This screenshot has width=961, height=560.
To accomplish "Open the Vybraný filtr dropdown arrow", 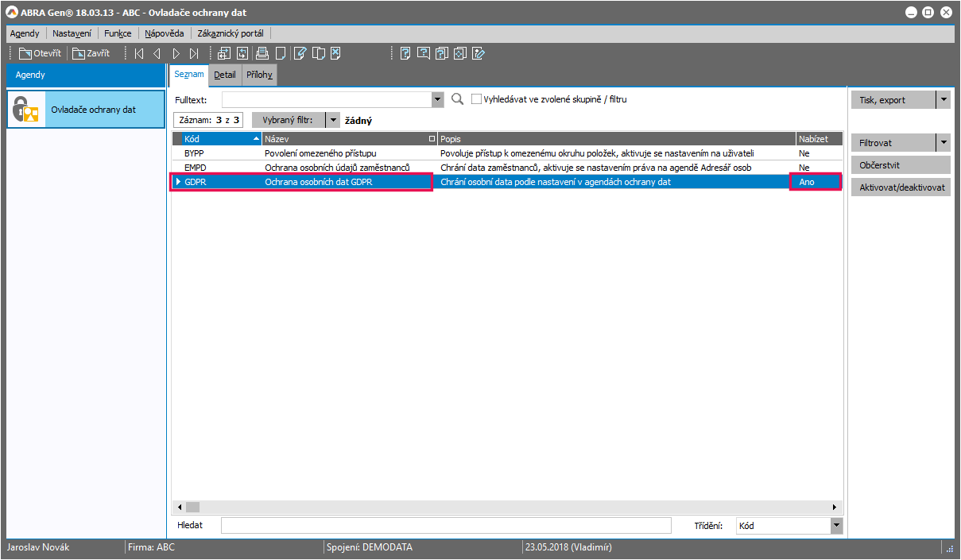I will click(x=333, y=120).
